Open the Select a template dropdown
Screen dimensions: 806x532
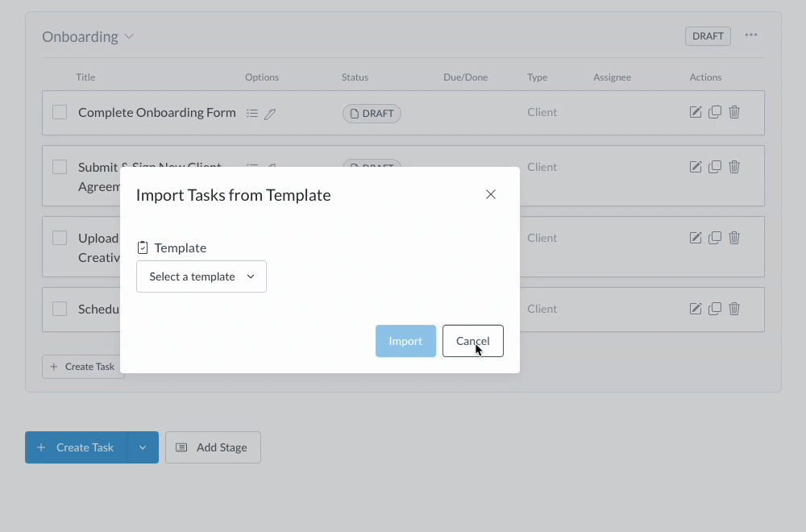[201, 276]
